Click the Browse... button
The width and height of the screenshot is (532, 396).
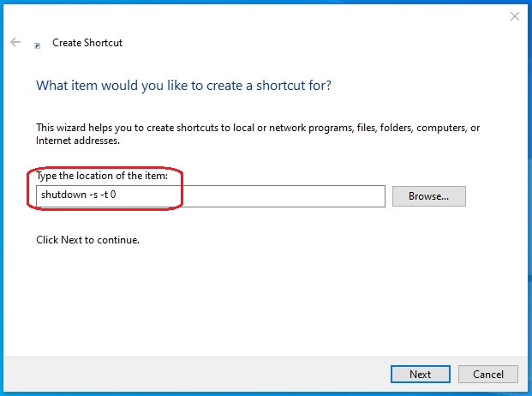click(x=428, y=196)
